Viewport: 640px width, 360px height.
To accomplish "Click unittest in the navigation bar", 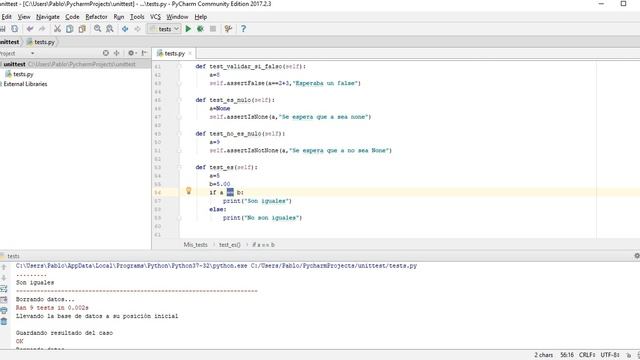I will point(10,42).
